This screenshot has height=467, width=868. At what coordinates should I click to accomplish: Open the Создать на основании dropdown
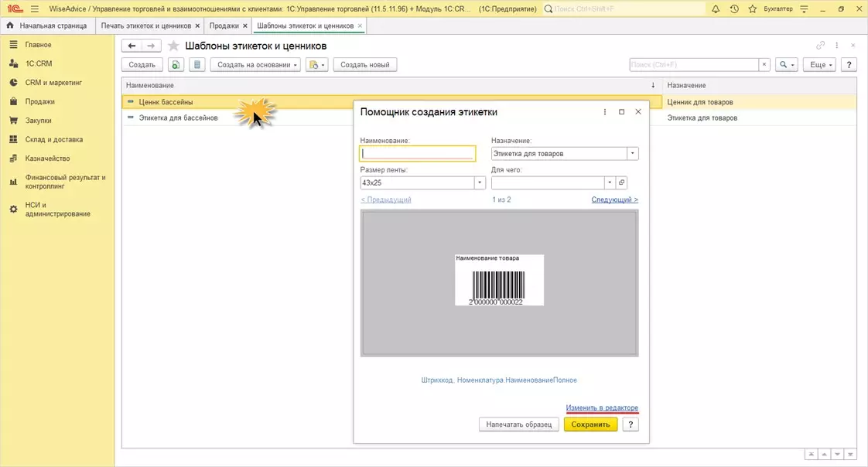tap(255, 65)
